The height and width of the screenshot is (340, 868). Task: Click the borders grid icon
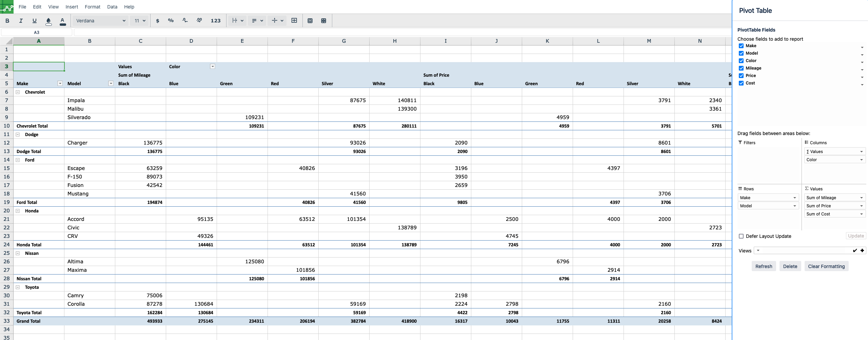294,21
